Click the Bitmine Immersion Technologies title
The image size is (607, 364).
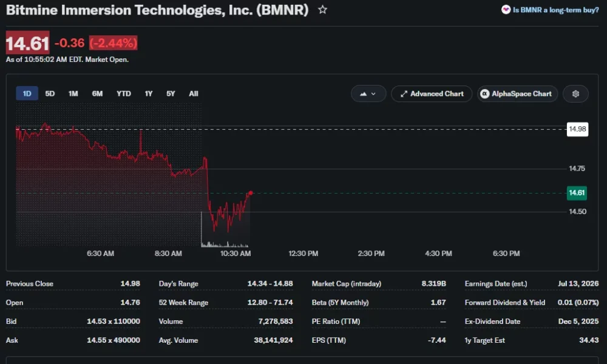(157, 10)
